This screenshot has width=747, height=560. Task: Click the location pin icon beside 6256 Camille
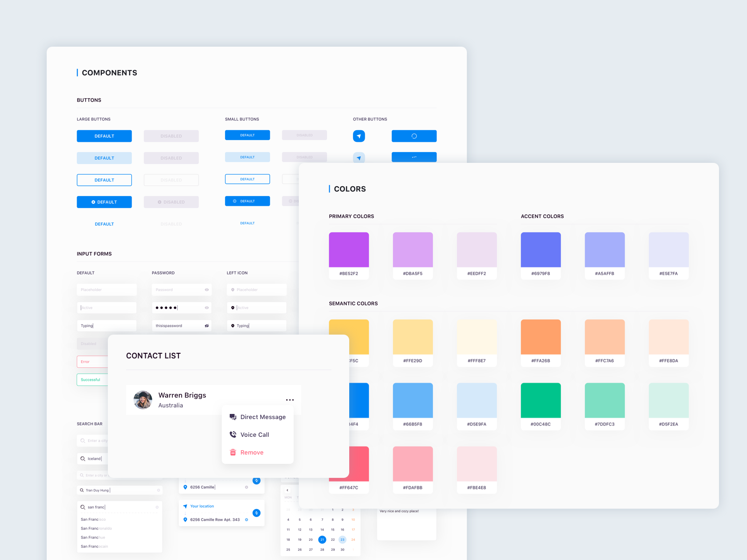click(185, 487)
